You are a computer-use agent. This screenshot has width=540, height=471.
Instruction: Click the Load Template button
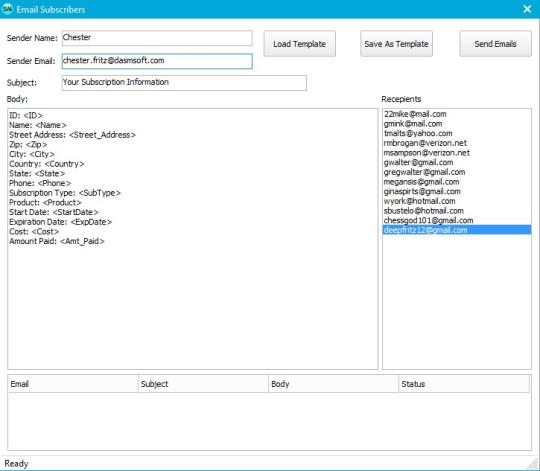[x=300, y=44]
